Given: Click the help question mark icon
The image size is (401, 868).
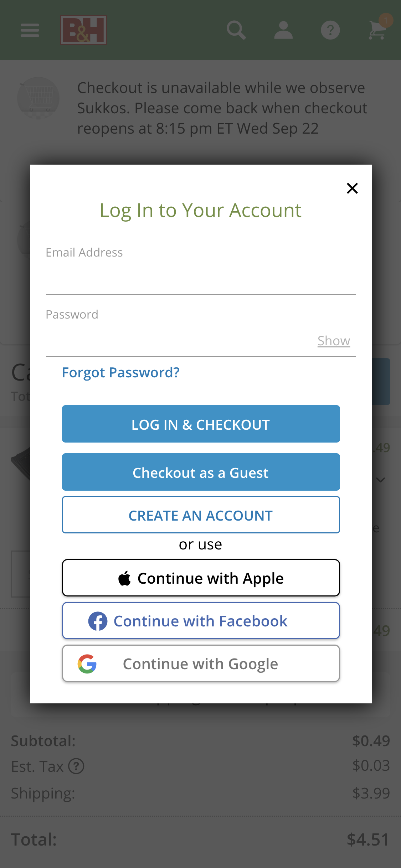Looking at the screenshot, I should (330, 30).
